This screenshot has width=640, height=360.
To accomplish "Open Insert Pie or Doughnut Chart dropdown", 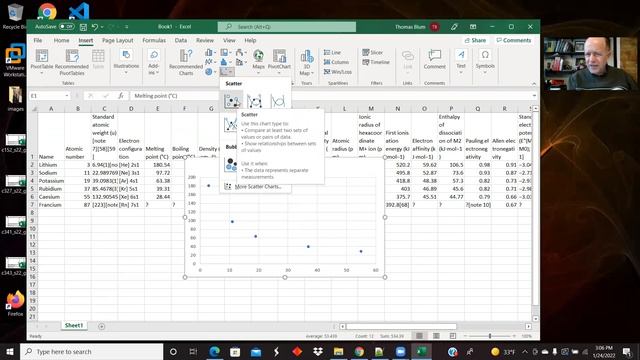I will pyautogui.click(x=210, y=72).
